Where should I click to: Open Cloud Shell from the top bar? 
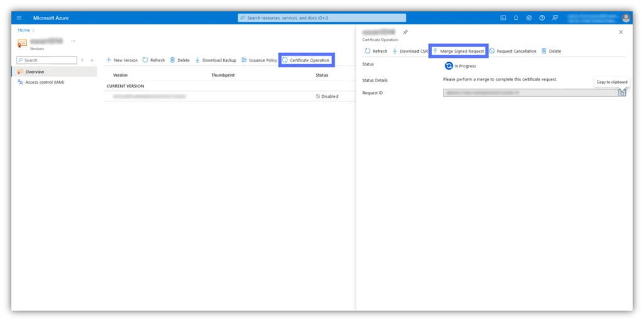pos(503,18)
